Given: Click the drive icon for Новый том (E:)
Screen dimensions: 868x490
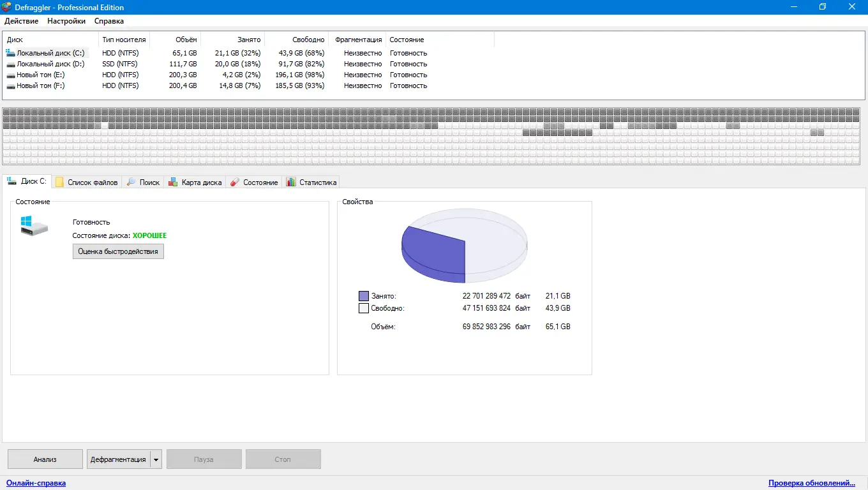Looking at the screenshot, I should coord(11,75).
